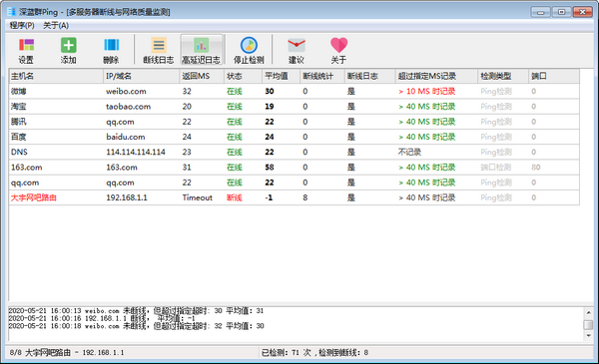The width and height of the screenshot is (599, 364).
Task: Click the 端口 column header
Action: coord(554,76)
